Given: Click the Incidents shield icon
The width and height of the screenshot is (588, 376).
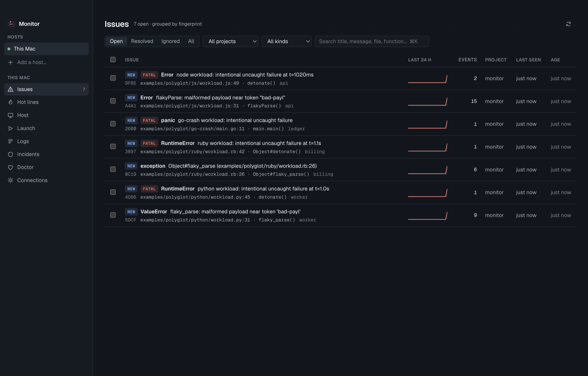Looking at the screenshot, I should point(11,155).
